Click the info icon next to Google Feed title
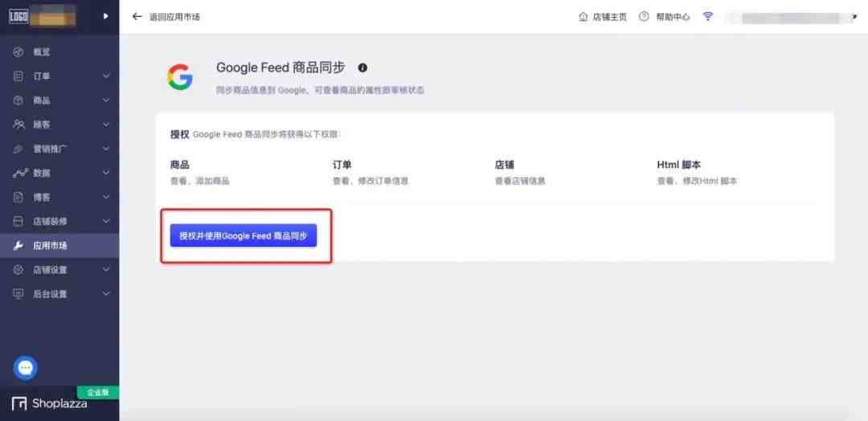This screenshot has height=421, width=868. [362, 67]
